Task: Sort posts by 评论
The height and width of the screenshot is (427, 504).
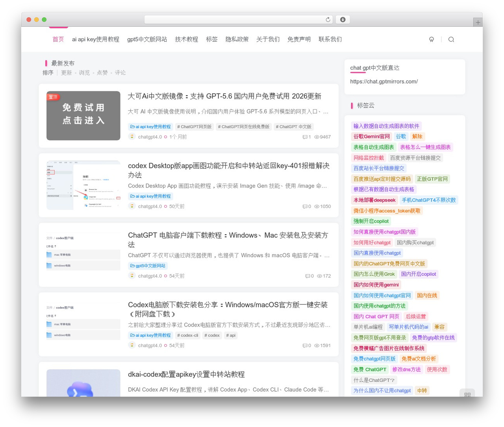Action: [120, 73]
